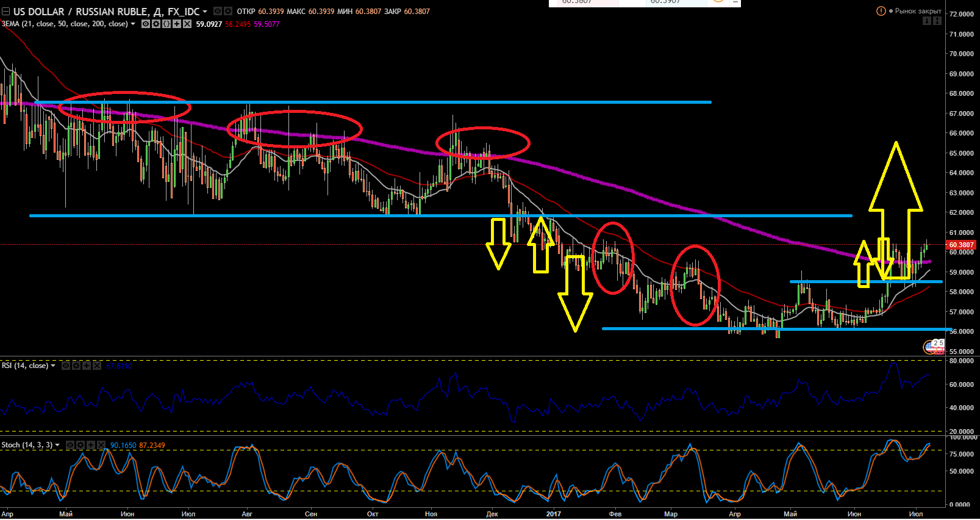Click the Дек label on the time axis
Viewport: 980px width, 520px height.
click(x=492, y=514)
